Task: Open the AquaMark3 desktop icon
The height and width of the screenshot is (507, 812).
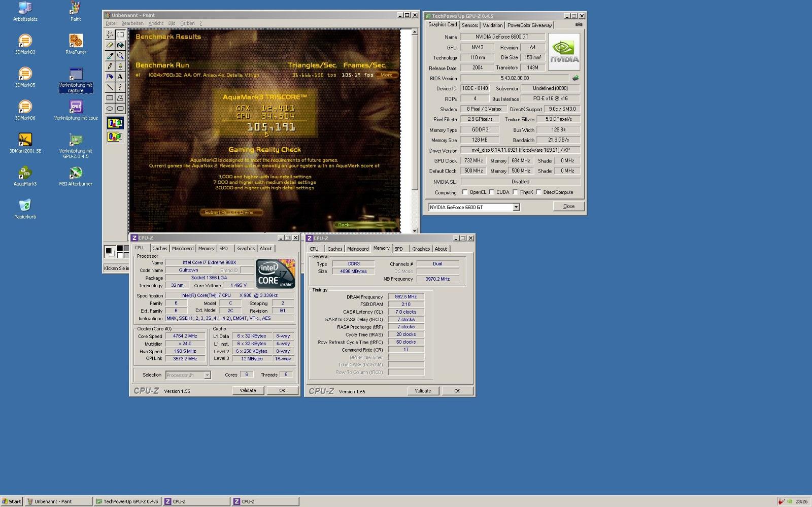Action: coord(25,176)
